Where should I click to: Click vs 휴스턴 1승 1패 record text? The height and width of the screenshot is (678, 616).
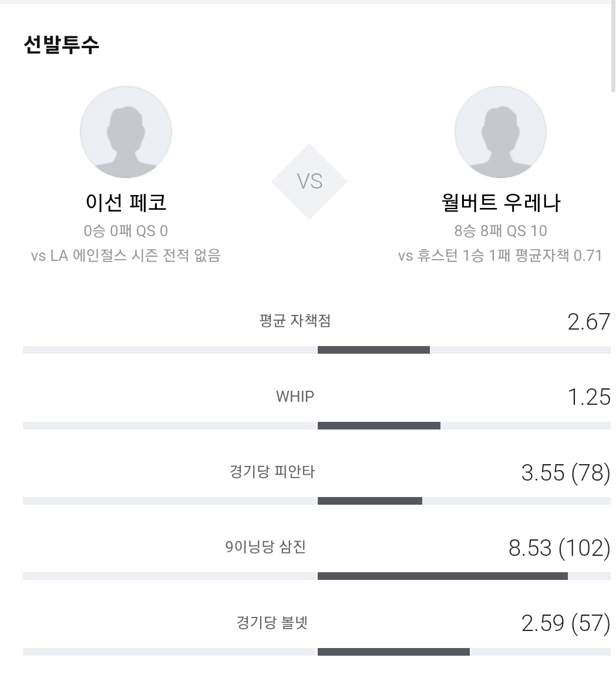point(500,256)
